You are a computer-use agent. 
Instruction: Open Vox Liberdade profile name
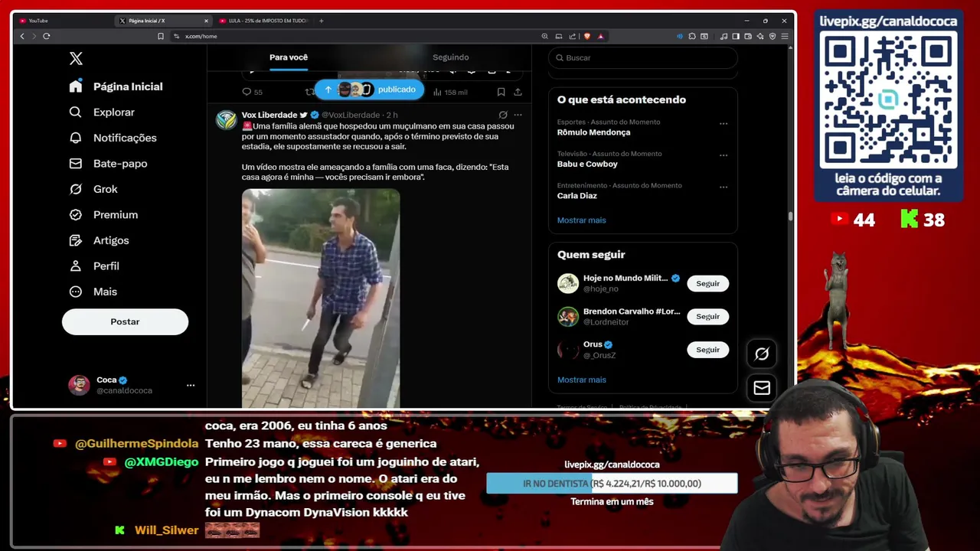269,115
